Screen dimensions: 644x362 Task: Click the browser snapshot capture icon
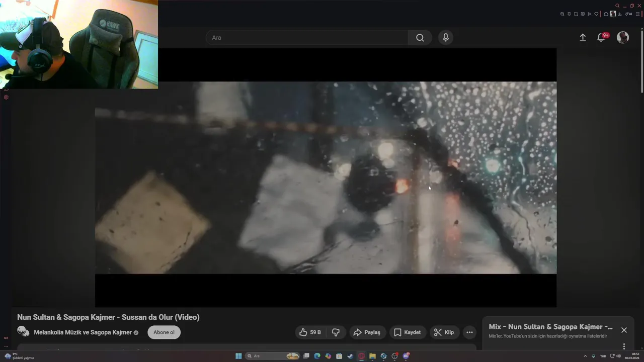click(576, 14)
